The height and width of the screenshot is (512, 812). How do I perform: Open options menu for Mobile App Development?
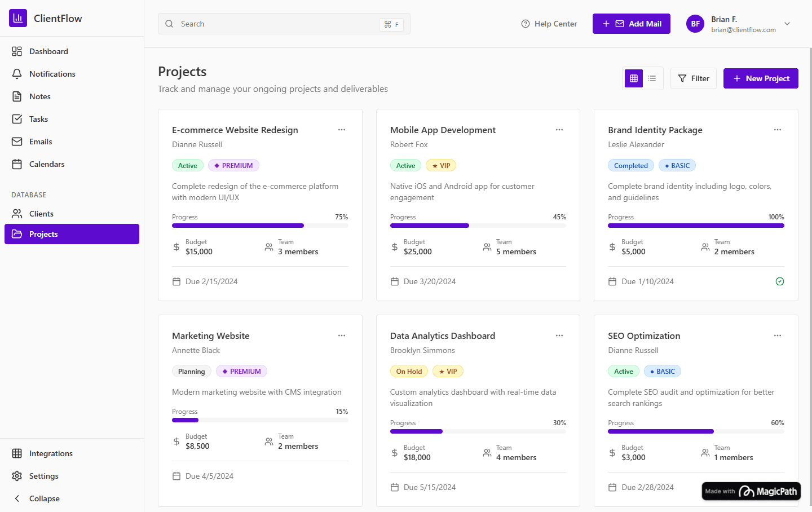click(x=559, y=130)
